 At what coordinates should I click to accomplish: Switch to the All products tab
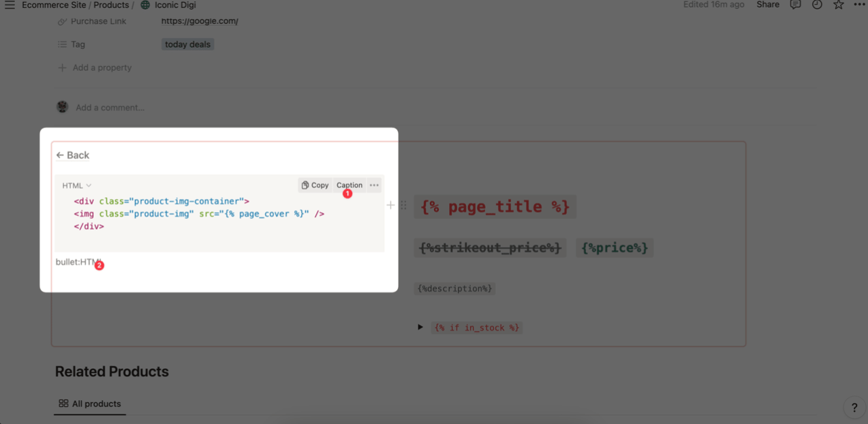[90, 404]
